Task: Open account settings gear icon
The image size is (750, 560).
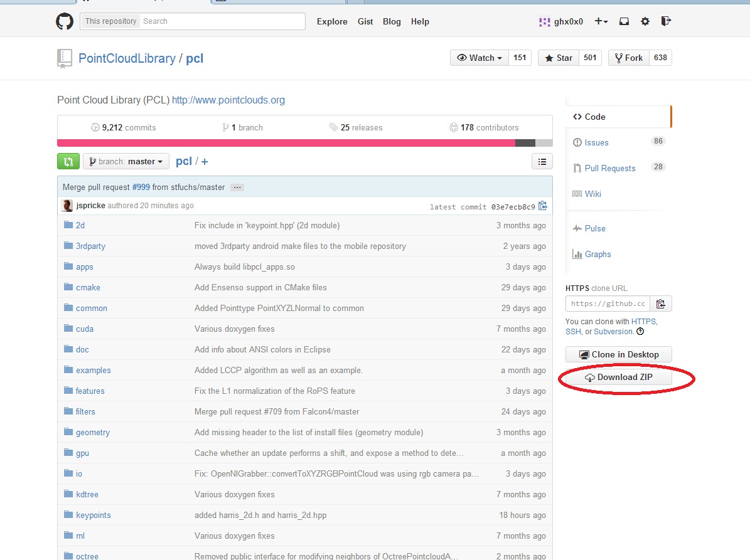Action: point(645,21)
